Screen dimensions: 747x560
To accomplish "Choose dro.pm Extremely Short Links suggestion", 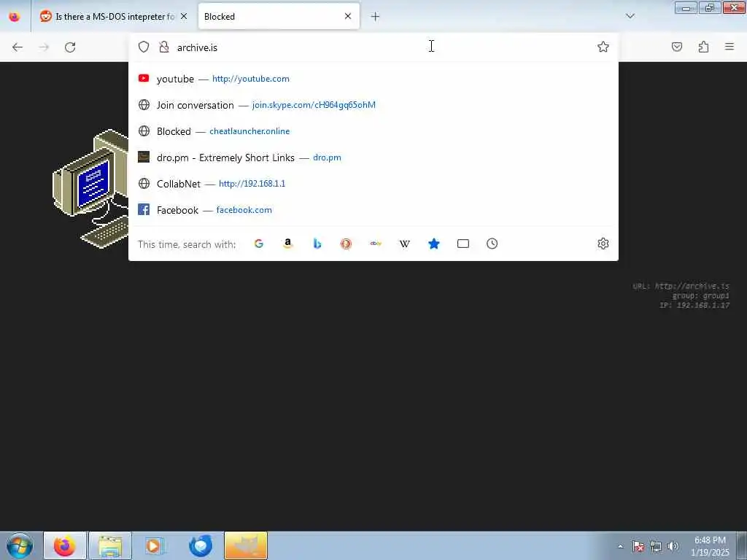I will 373,157.
